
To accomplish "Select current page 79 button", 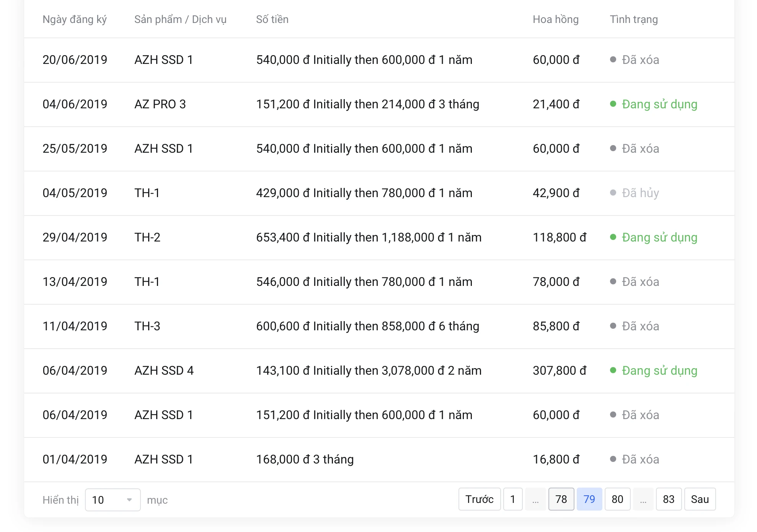I will point(589,499).
